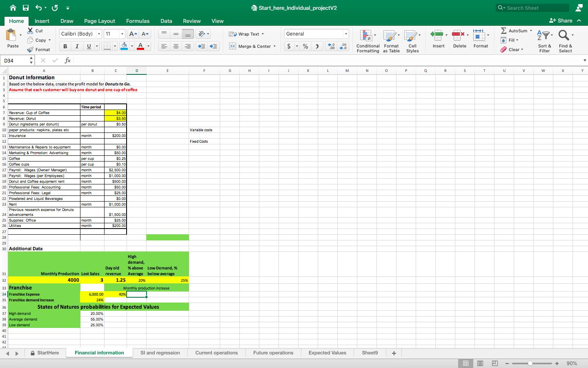Expand the fill color dropdown arrow
The width and height of the screenshot is (588, 368).
[132, 46]
